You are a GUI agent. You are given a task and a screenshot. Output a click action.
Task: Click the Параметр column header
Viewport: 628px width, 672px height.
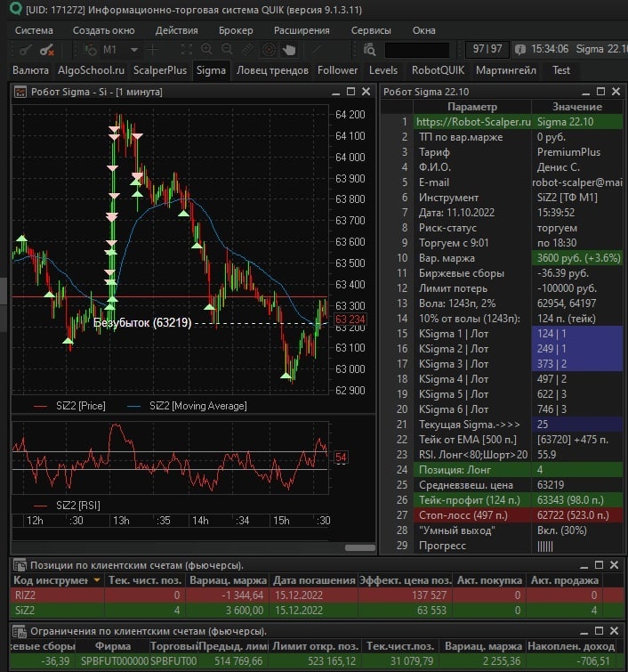pyautogui.click(x=472, y=107)
